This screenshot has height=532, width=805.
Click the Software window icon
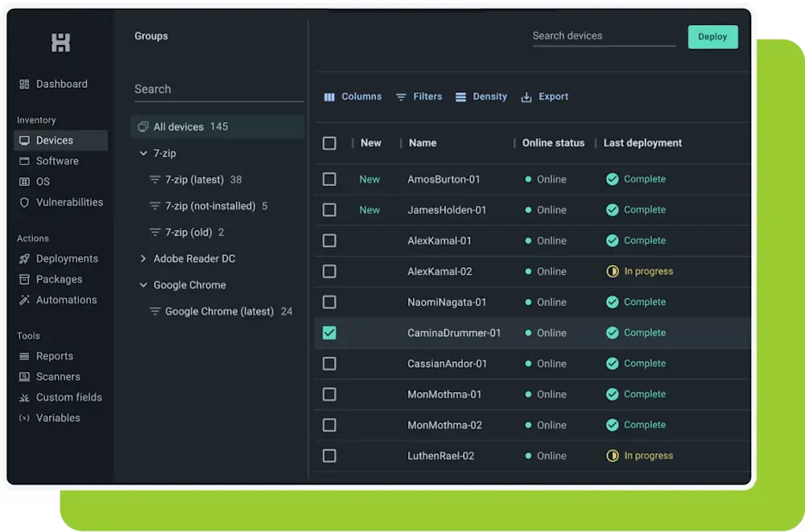[24, 161]
